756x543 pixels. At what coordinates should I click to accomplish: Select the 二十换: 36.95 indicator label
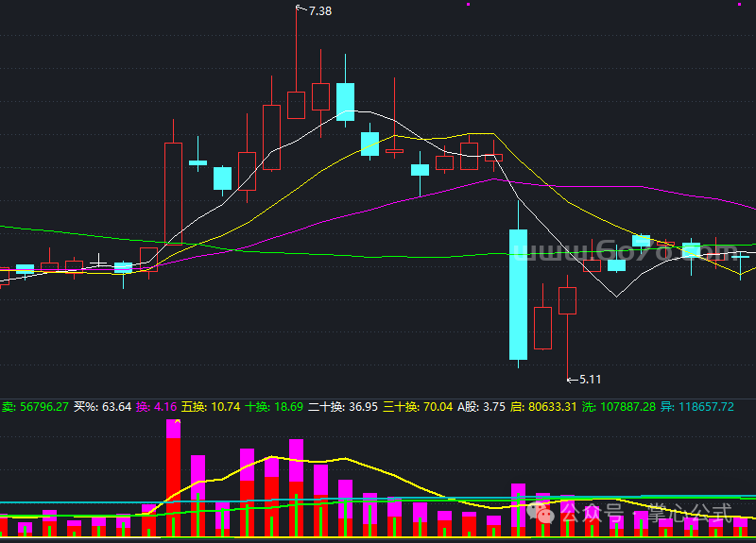click(343, 407)
